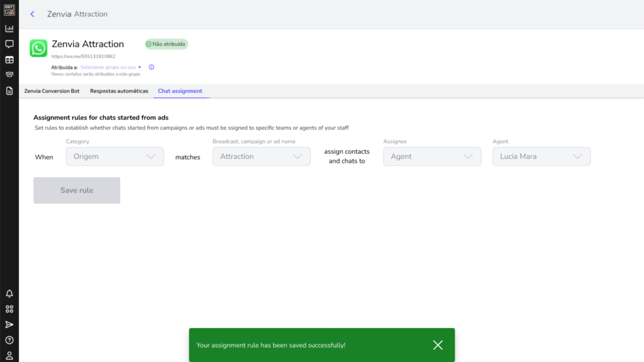Image resolution: width=644 pixels, height=362 pixels.
Task: Click the info icon beside Atribuída a
Action: pos(152,67)
